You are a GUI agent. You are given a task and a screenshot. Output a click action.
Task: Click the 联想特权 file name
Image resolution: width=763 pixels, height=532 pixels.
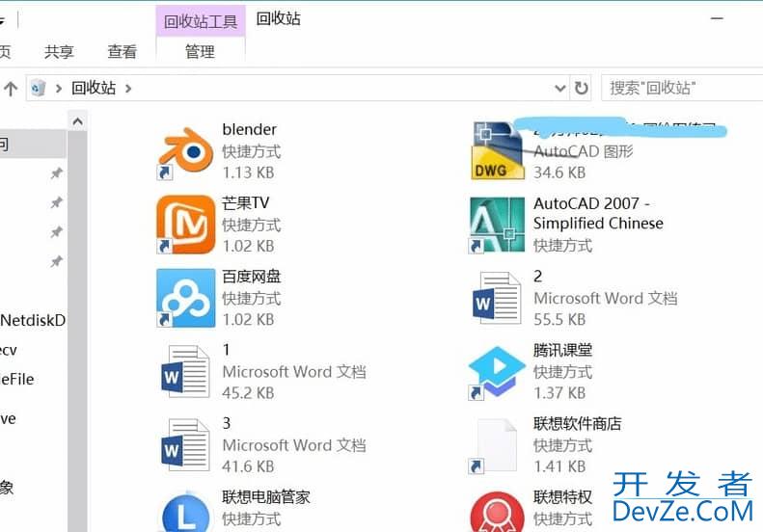(x=563, y=496)
